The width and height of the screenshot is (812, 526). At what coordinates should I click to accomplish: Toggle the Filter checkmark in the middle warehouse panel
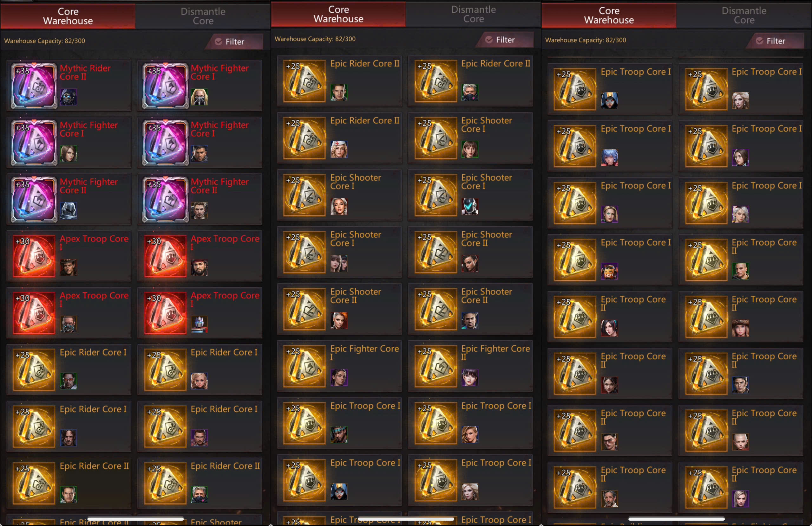click(x=489, y=40)
